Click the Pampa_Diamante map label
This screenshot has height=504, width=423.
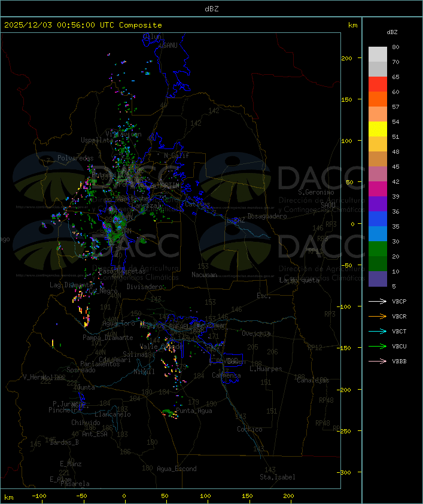pyautogui.click(x=108, y=338)
